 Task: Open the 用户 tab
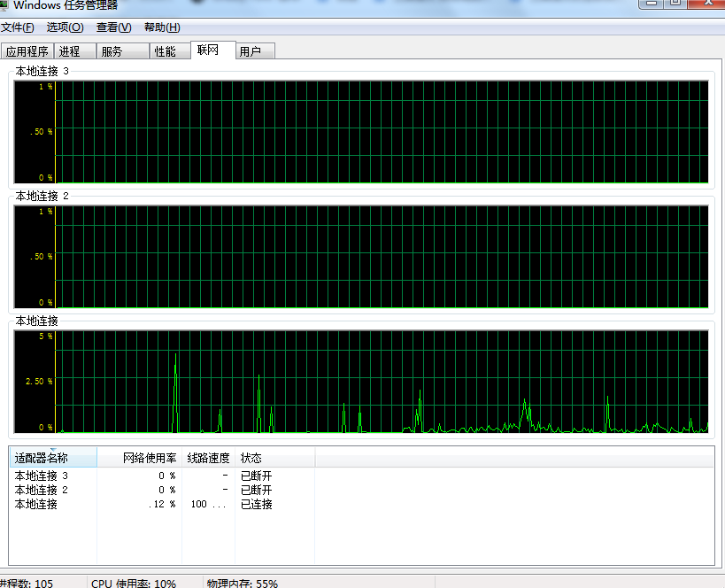251,51
